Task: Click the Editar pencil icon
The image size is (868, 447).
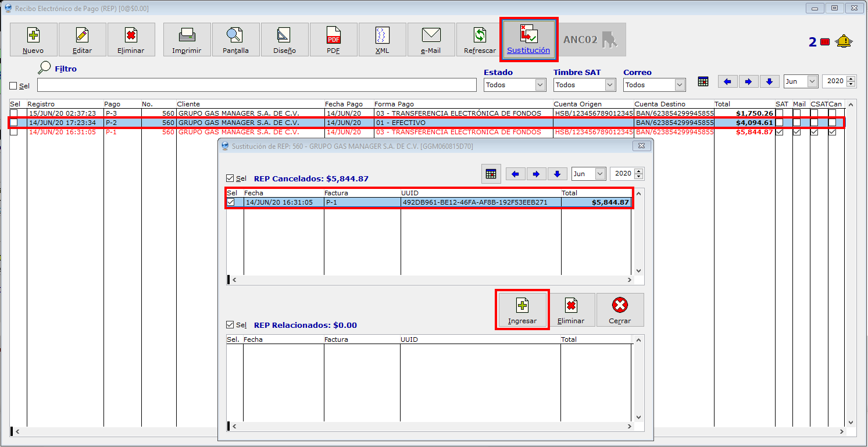Action: click(x=82, y=35)
